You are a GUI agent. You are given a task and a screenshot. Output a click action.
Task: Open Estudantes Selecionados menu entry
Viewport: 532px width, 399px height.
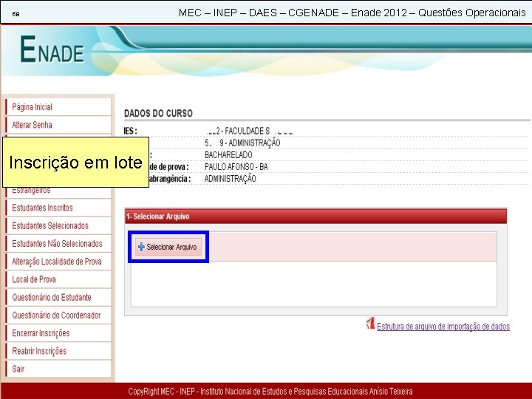58,225
